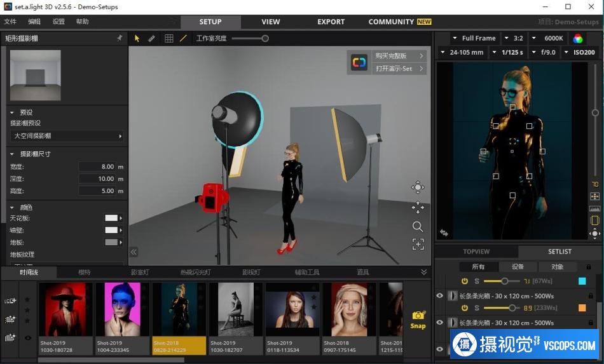Open the 6000K white balance dropdown

tap(548, 38)
